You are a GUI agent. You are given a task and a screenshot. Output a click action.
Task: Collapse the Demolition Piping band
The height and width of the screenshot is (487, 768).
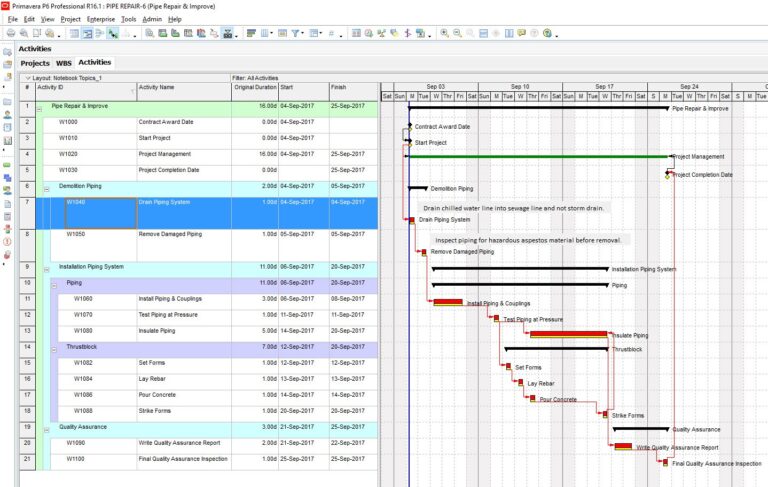point(47,189)
